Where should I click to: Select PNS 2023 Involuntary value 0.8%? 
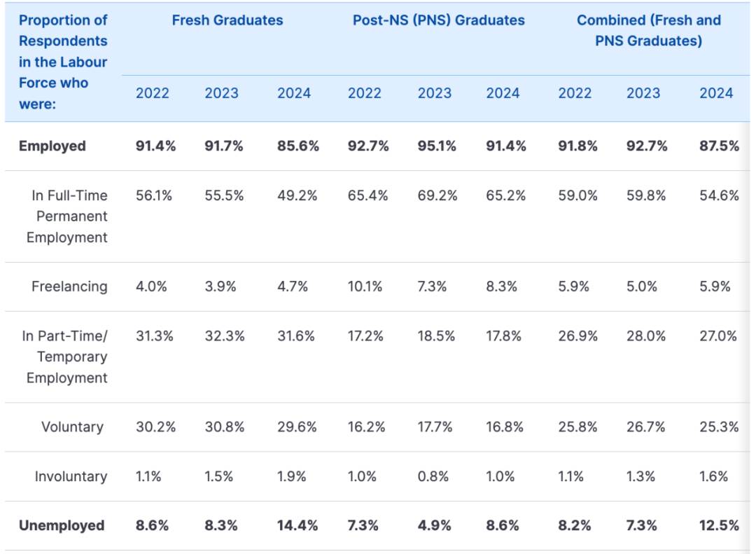[433, 476]
